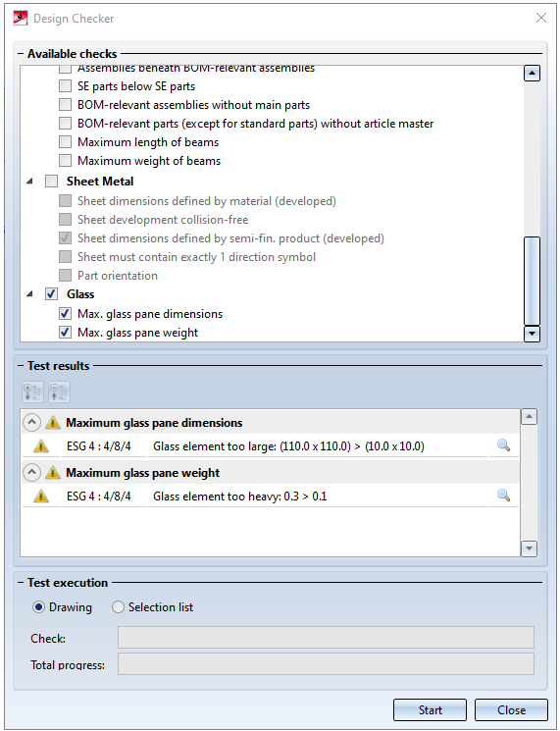Image resolution: width=560 pixels, height=731 pixels.
Task: Select ESG 4 glass too heavy result row
Action: point(271,496)
